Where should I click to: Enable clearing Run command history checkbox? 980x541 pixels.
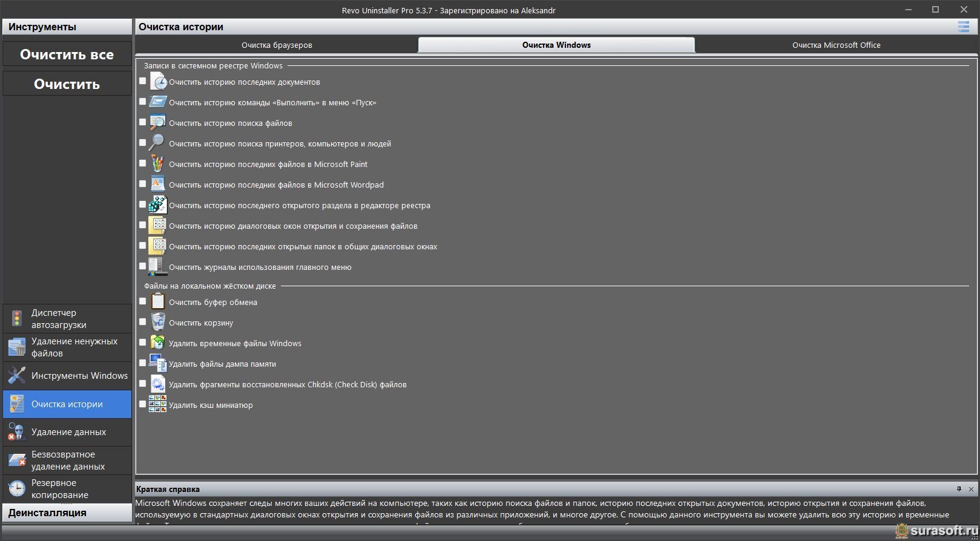click(143, 101)
